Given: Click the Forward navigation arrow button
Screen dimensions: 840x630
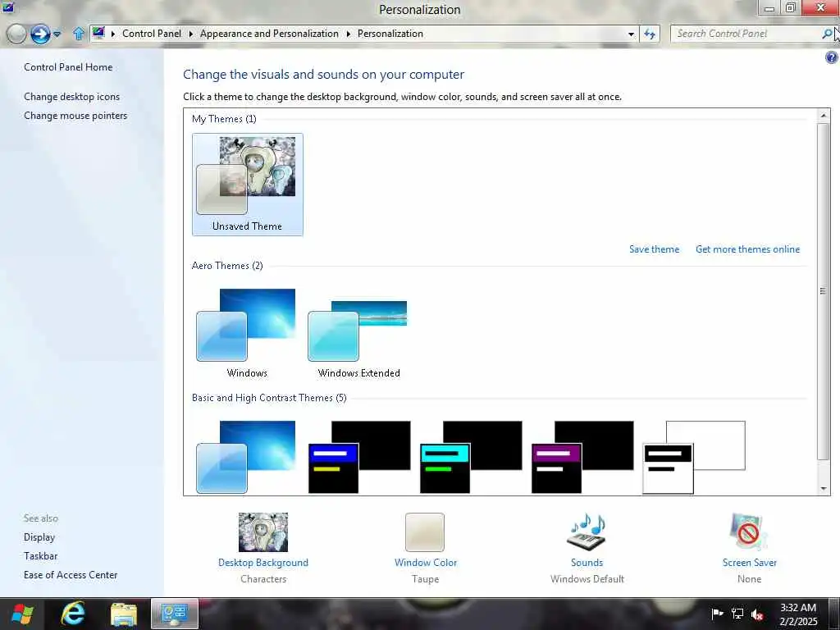Looking at the screenshot, I should tap(40, 34).
